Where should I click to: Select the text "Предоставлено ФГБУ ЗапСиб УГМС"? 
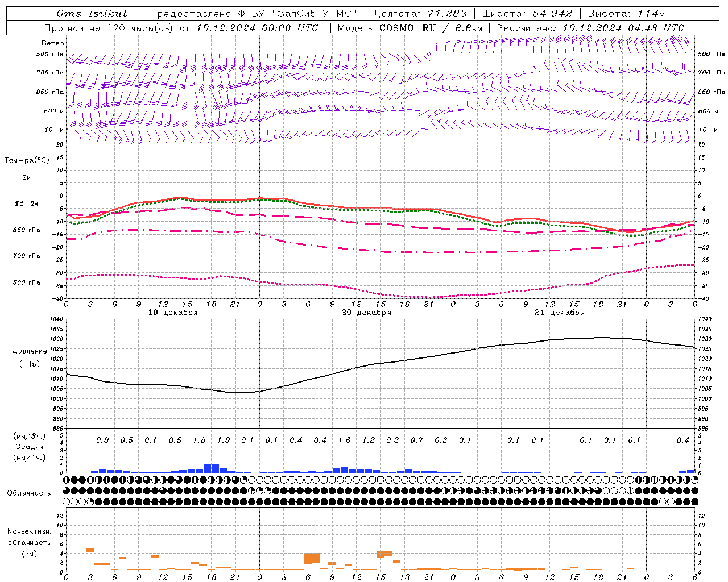tap(253, 14)
